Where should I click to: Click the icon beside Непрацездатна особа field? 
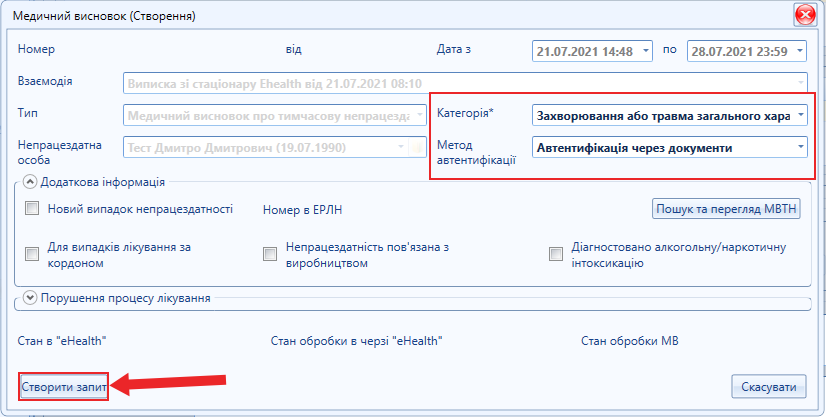point(417,147)
